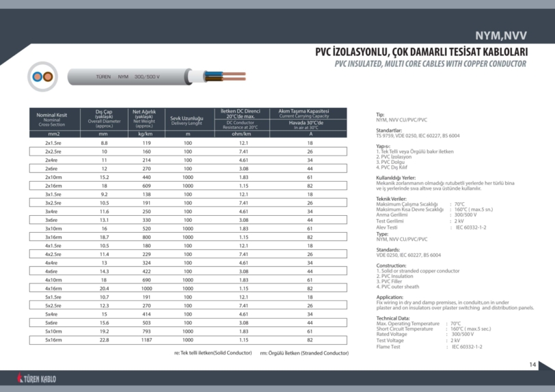Click the Solid Conductor legend note
The height and width of the screenshot is (392, 555).
(211, 353)
